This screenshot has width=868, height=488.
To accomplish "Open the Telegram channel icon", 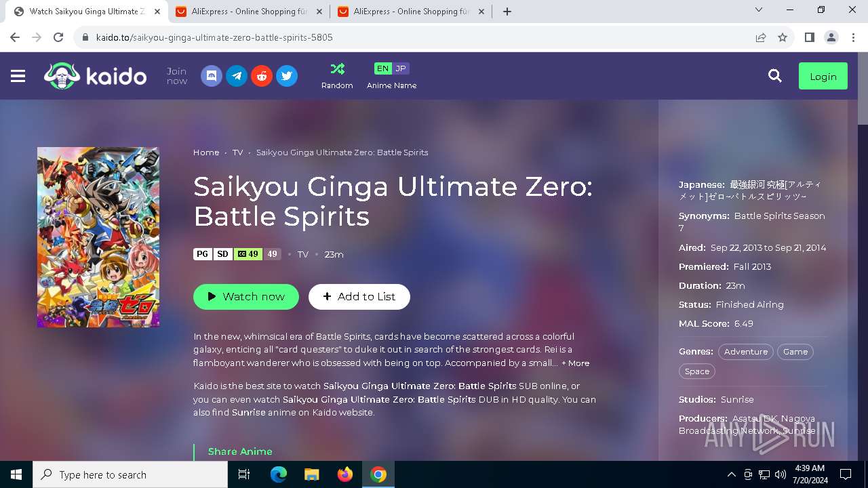I will 237,76.
